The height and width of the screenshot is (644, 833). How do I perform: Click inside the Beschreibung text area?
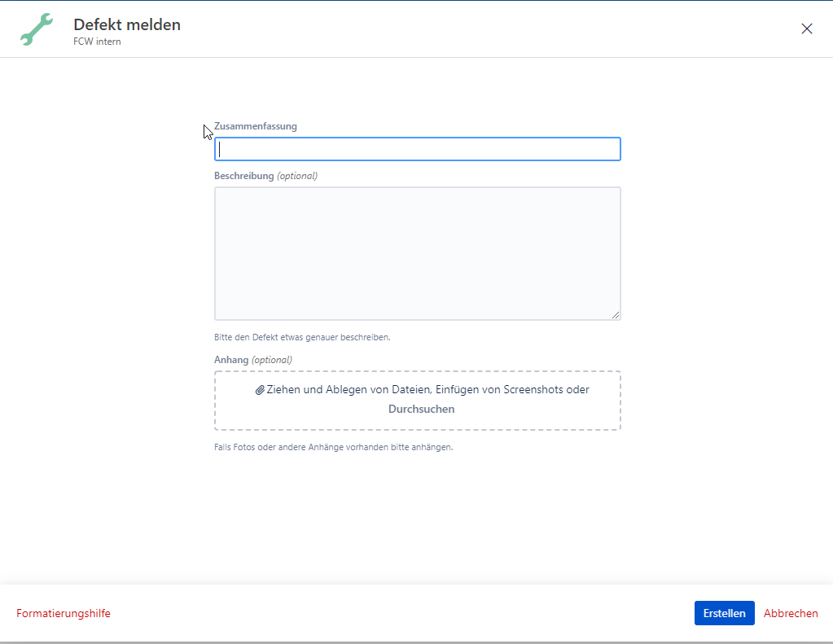(417, 252)
